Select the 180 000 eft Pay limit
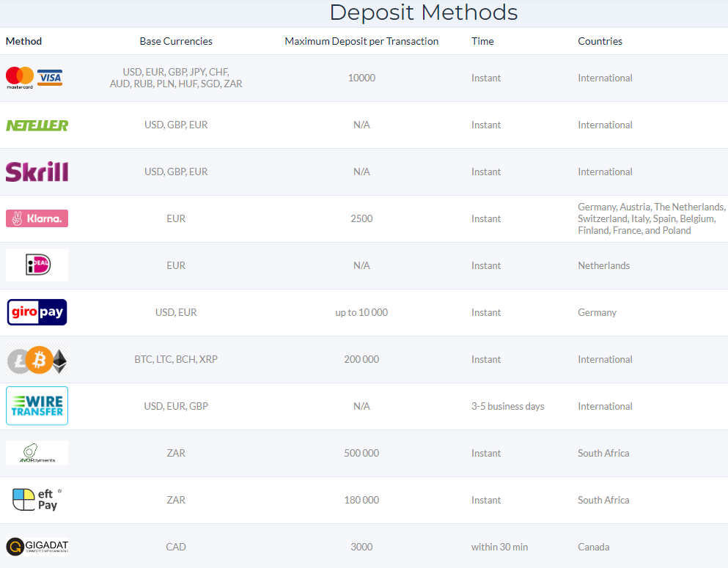 pyautogui.click(x=361, y=500)
